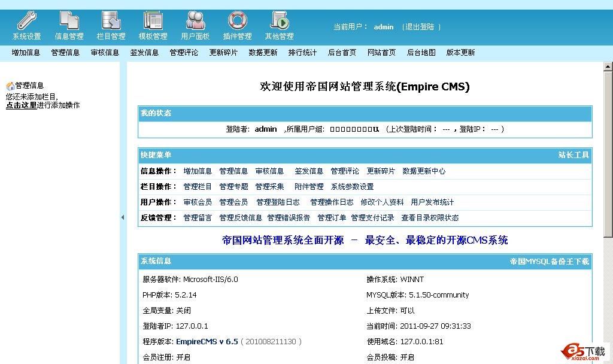Open 管理栏目 link

pos(198,187)
